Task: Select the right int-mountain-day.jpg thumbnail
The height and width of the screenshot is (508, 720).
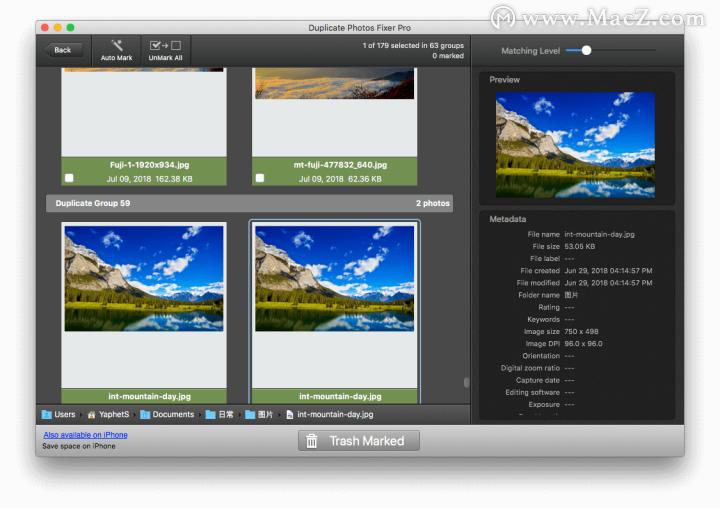Action: click(x=335, y=278)
